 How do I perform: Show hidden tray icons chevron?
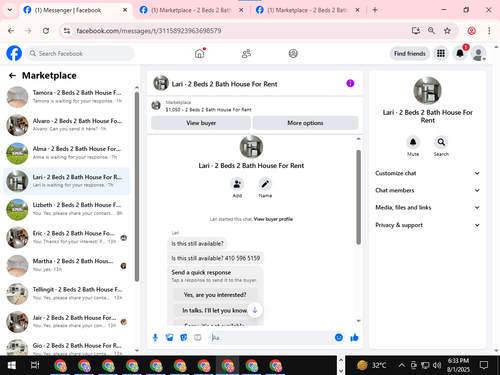click(x=402, y=365)
